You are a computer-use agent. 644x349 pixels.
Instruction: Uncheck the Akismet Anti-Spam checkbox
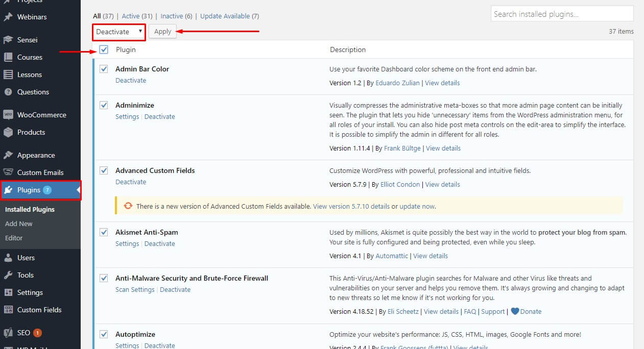tap(104, 232)
